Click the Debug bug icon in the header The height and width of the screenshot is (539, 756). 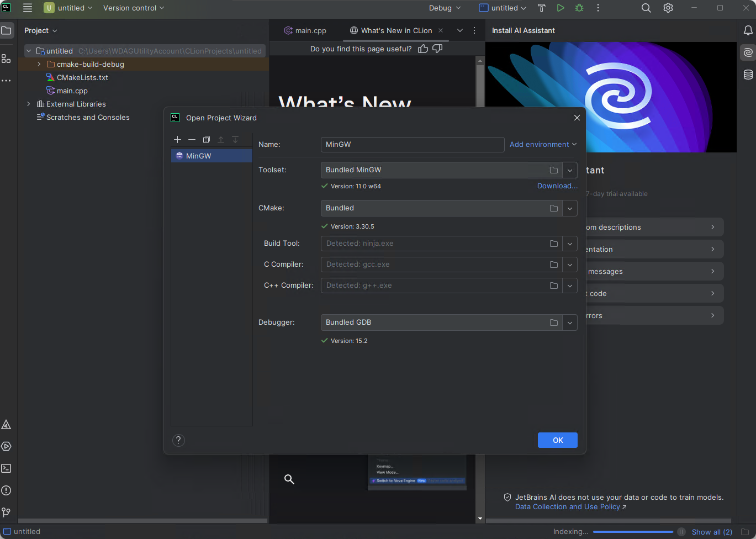[579, 8]
